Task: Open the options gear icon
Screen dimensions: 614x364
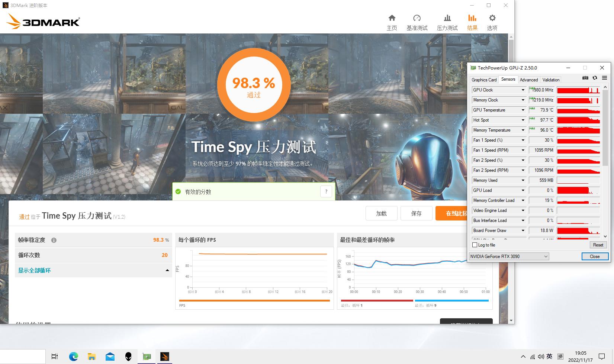Action: click(492, 18)
